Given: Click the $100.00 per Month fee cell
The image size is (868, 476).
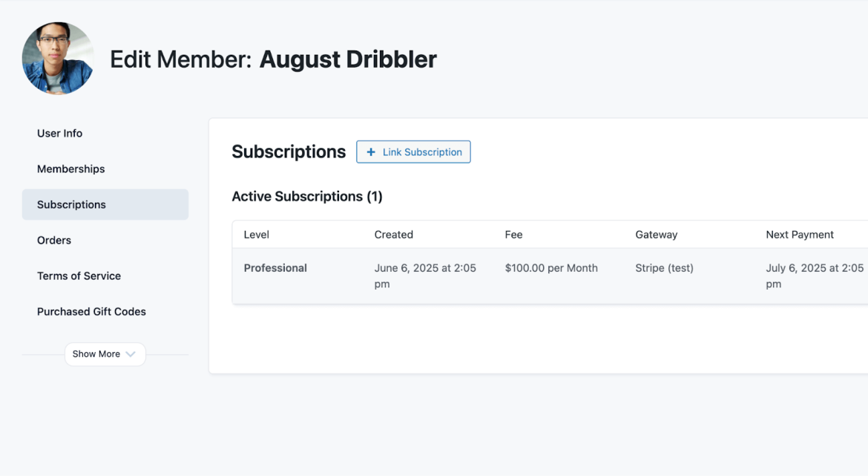Looking at the screenshot, I should coord(551,268).
